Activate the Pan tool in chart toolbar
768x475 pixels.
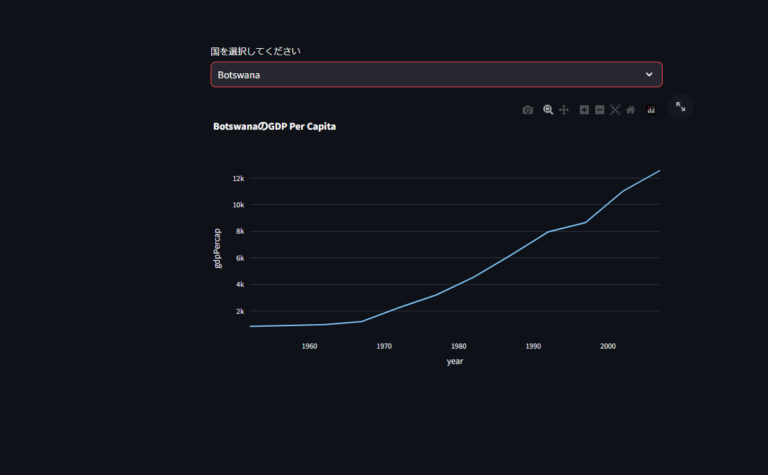point(564,110)
